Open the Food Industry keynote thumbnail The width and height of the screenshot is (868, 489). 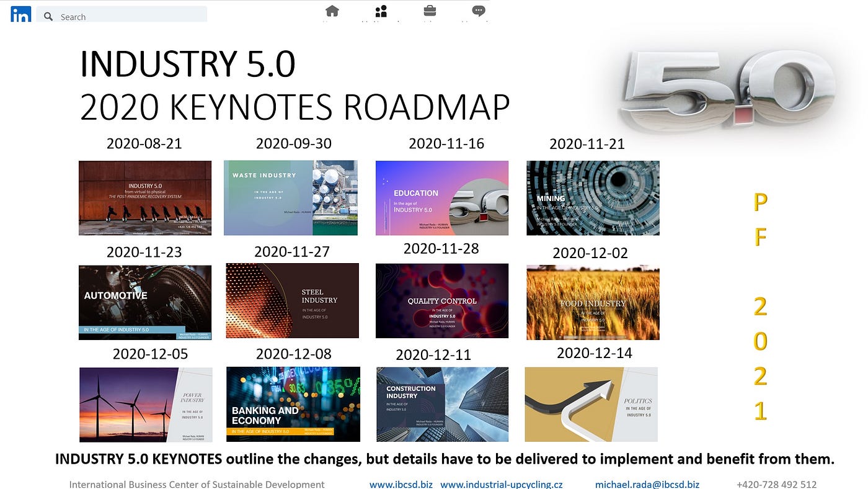[593, 303]
